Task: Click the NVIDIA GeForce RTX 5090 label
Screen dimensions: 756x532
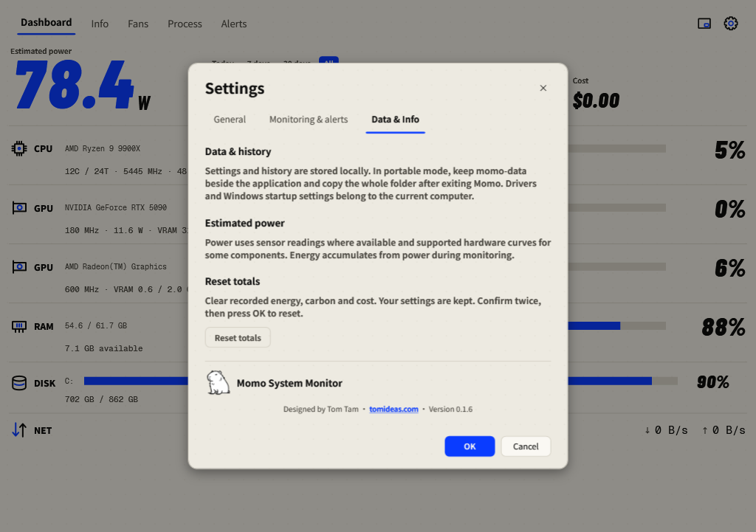Action: (x=116, y=207)
